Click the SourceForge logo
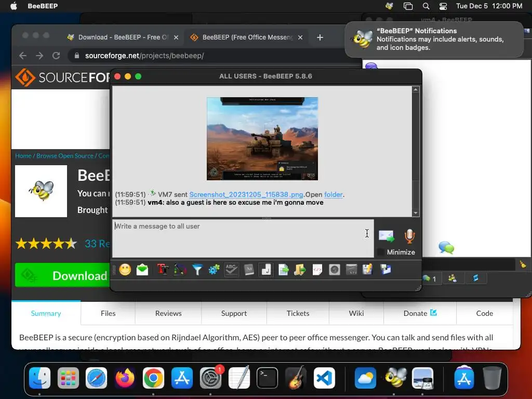532x399 pixels. (x=63, y=77)
